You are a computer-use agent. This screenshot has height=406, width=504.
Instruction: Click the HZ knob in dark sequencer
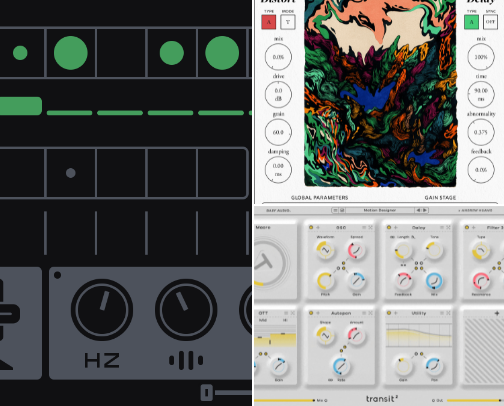(102, 310)
